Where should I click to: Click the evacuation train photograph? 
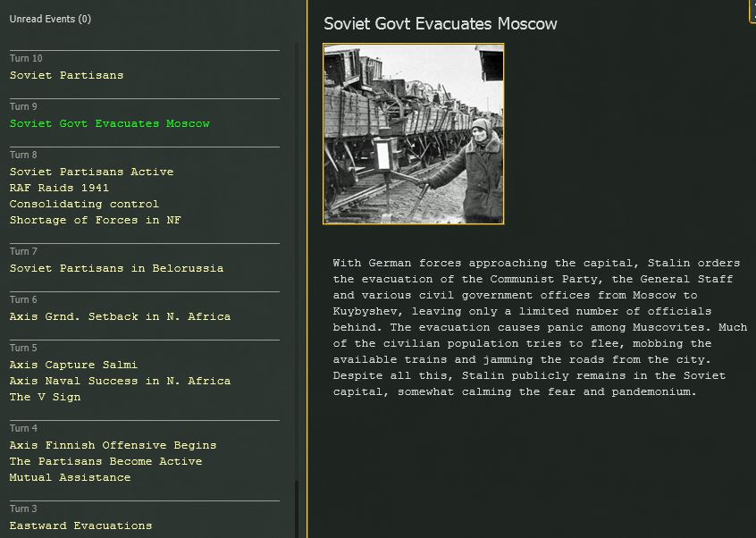[413, 134]
